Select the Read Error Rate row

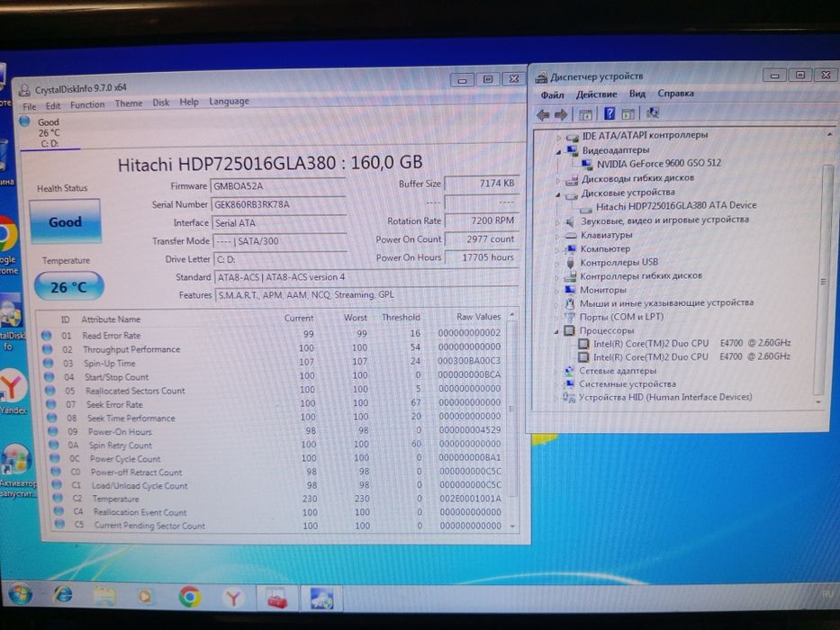click(272, 335)
